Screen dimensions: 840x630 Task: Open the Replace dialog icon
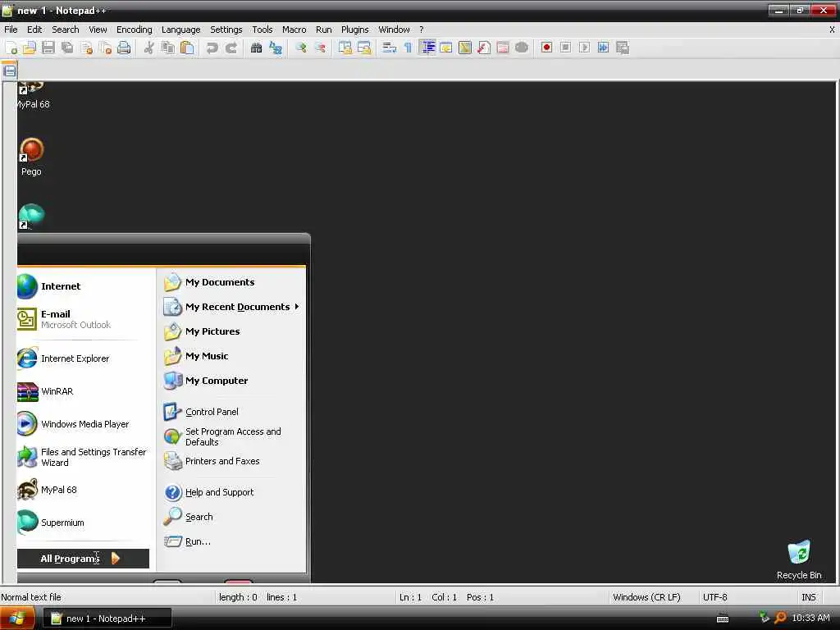[x=276, y=48]
